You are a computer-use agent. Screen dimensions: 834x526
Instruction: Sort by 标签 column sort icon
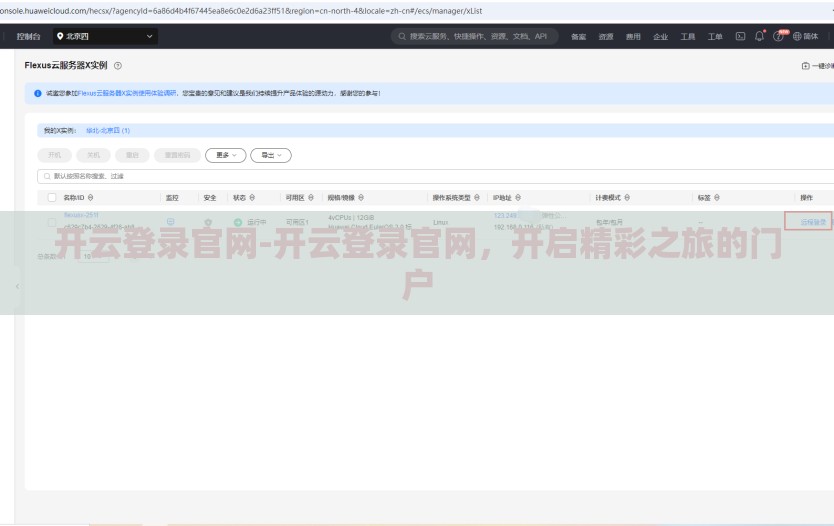pos(717,197)
